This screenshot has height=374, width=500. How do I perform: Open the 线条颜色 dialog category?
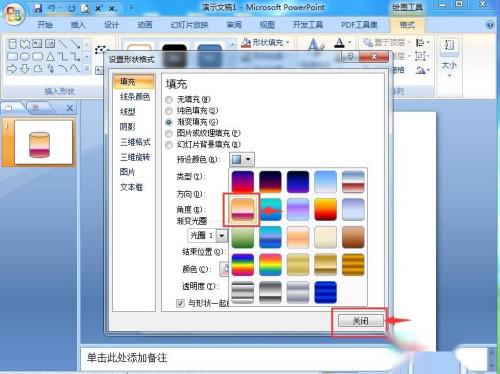[135, 97]
